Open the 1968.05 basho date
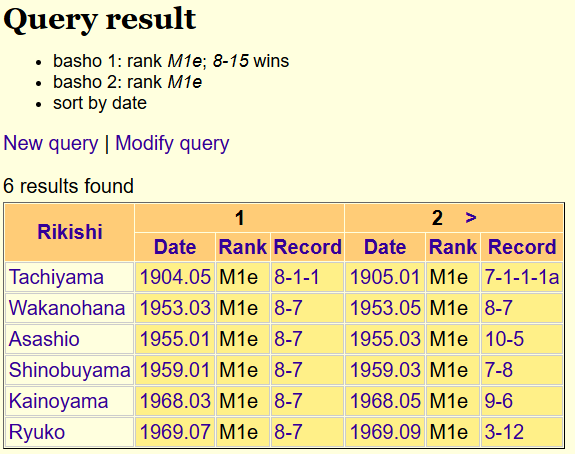Screen dimensions: 575x454 pos(385,401)
